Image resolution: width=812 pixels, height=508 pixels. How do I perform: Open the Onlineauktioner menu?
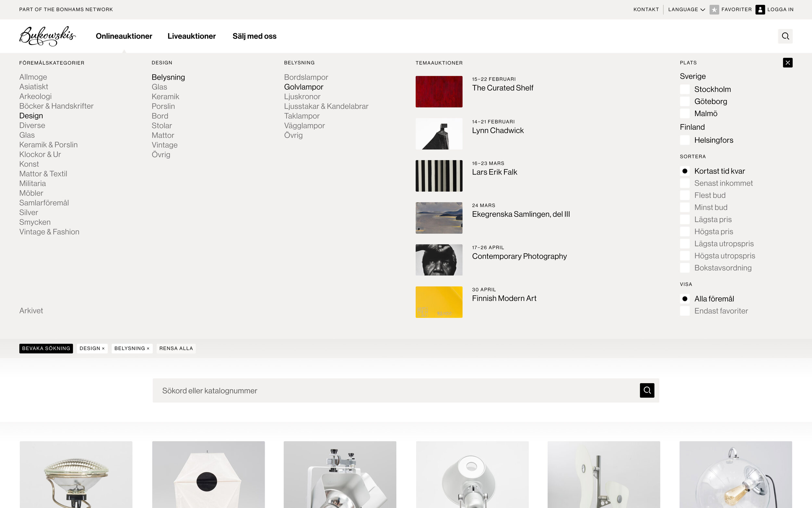(x=124, y=36)
